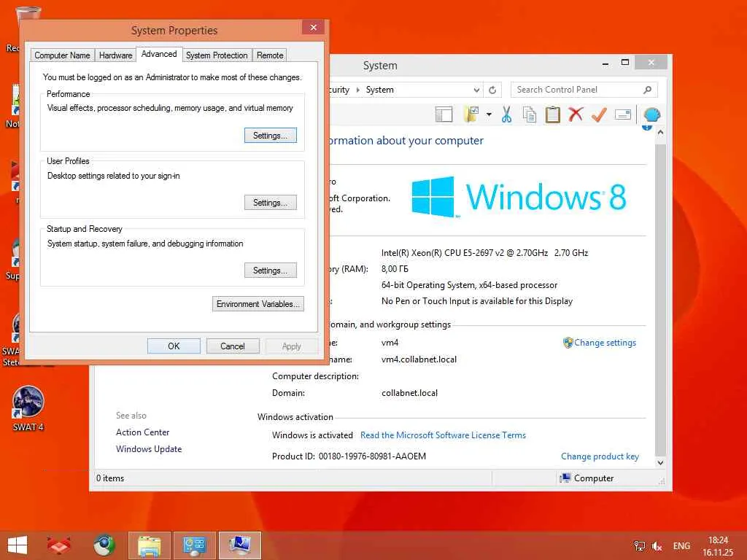Click the scroll down arrow in System window

[660, 462]
